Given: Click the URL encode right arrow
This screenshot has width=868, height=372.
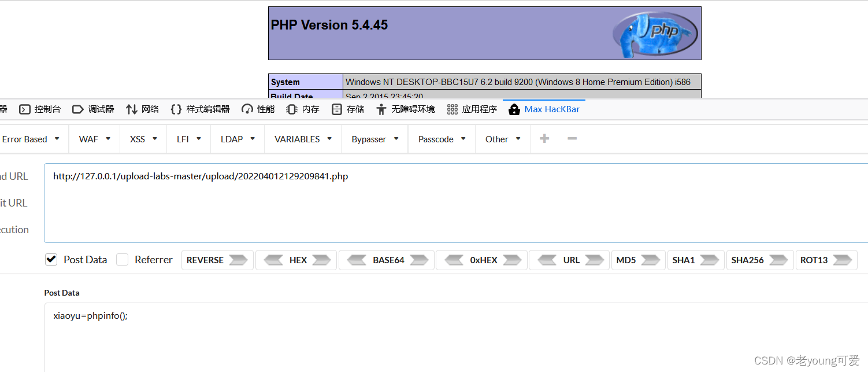Looking at the screenshot, I should pos(594,260).
